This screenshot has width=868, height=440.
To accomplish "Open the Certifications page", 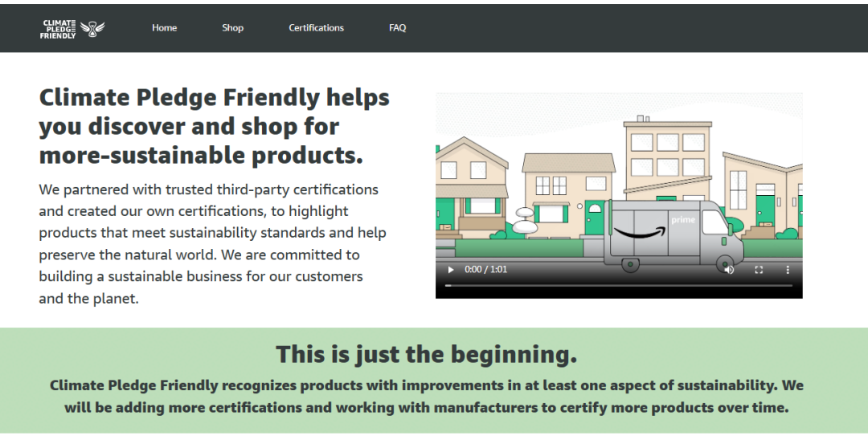I will pyautogui.click(x=316, y=27).
